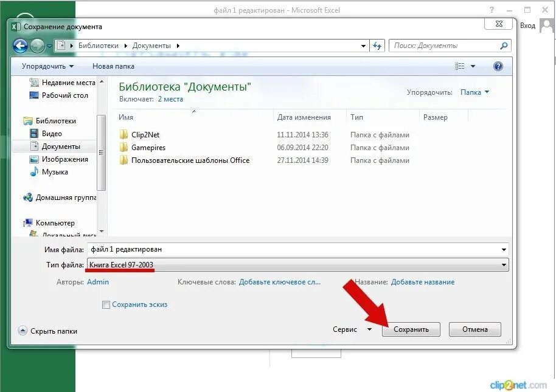
Task: Click the Вход sign-in link in Excel
Action: point(527,26)
